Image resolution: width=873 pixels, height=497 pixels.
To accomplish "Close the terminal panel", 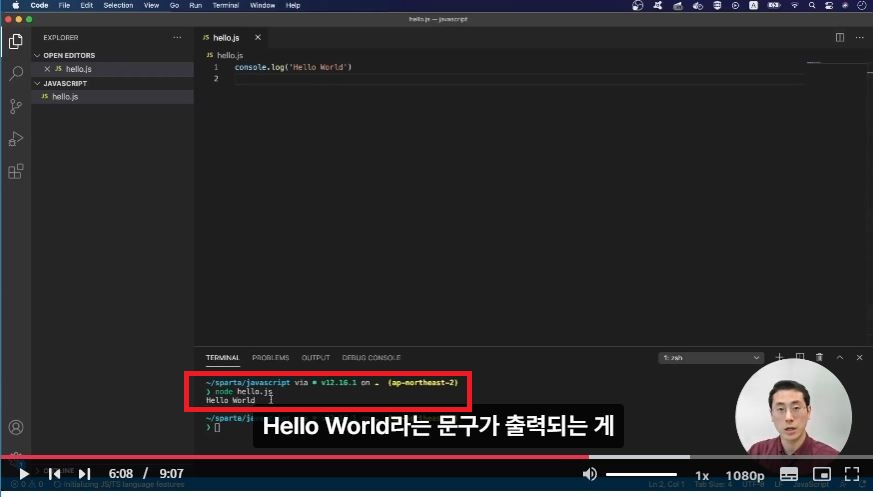I will click(860, 357).
